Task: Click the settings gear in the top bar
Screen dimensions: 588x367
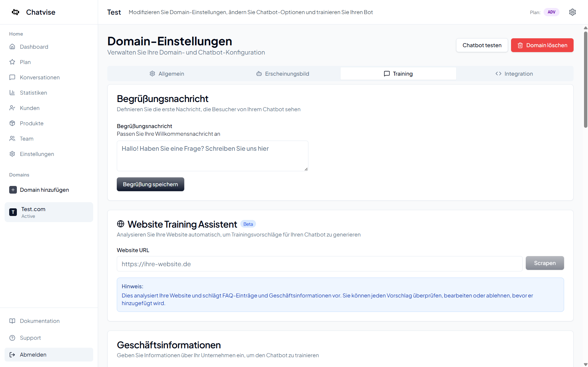Action: [572, 12]
